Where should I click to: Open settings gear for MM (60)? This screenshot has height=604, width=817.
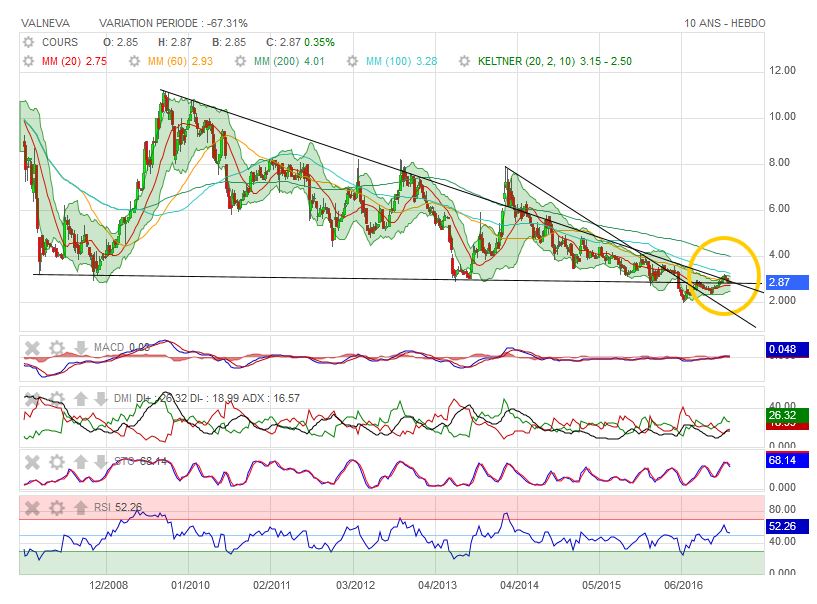(134, 61)
